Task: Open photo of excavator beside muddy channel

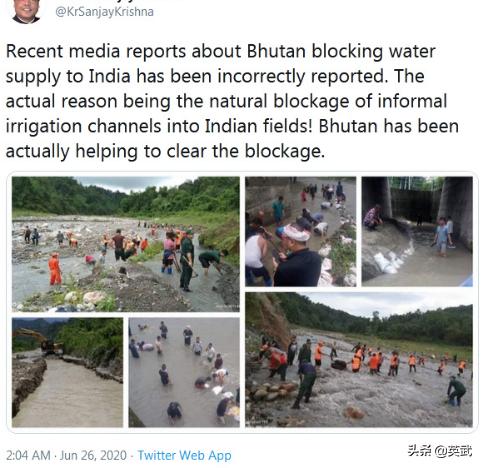Action: pyautogui.click(x=67, y=372)
